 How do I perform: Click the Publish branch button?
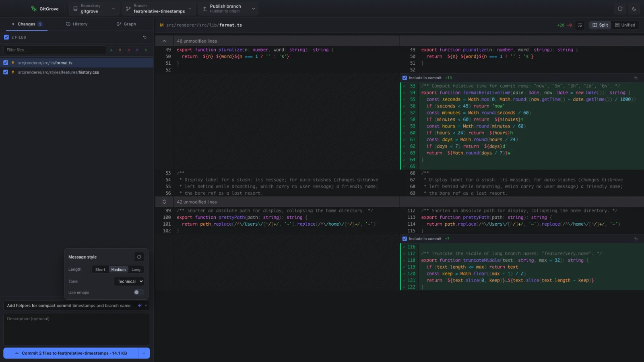pos(223,8)
